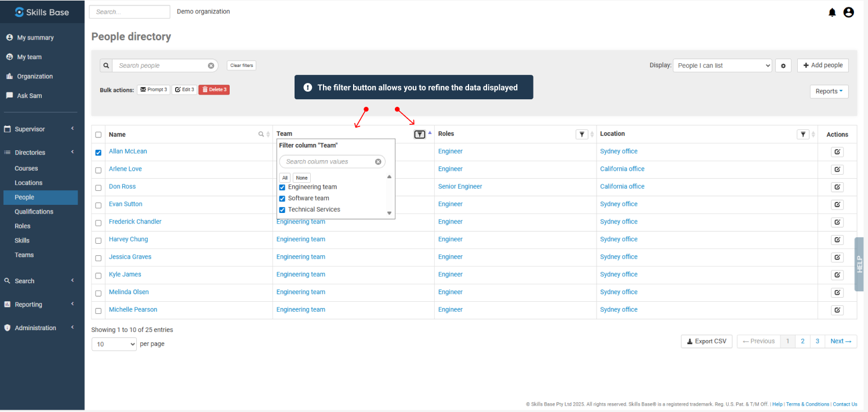Open the Roles column filter icon

(x=582, y=135)
